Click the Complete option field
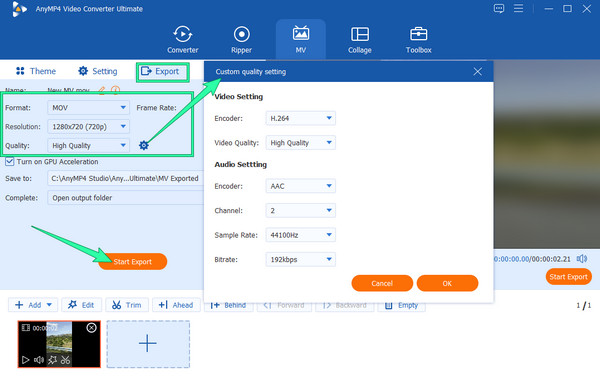This screenshot has height=384, width=600. point(126,198)
